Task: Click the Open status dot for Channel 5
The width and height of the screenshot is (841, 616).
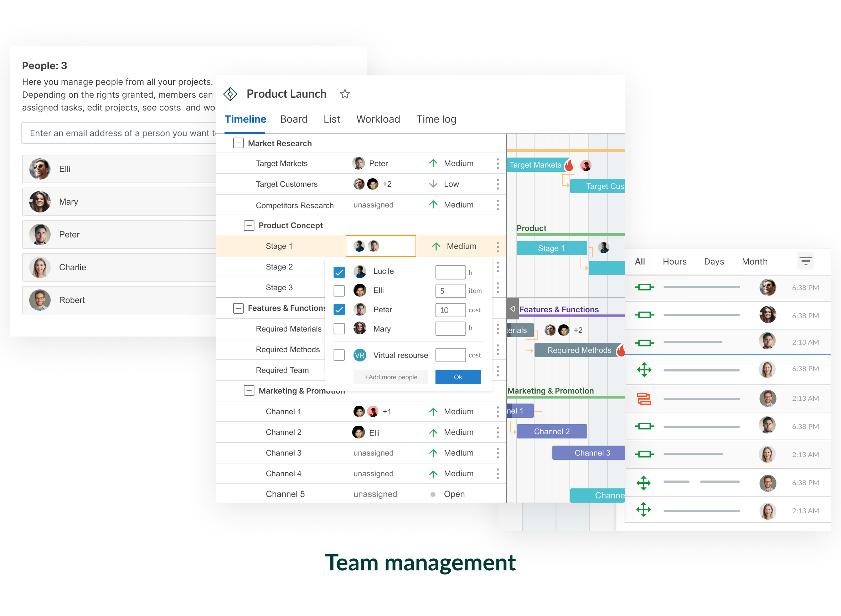Action: point(433,494)
